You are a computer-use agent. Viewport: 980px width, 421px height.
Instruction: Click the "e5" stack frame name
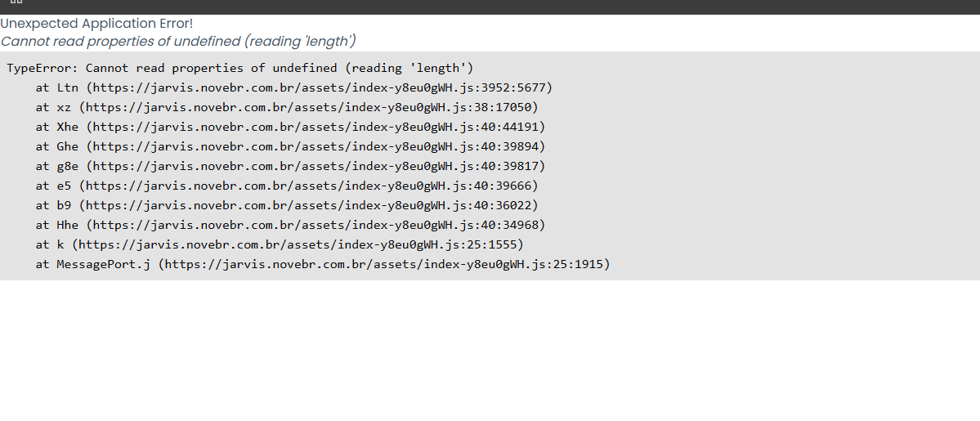click(65, 186)
